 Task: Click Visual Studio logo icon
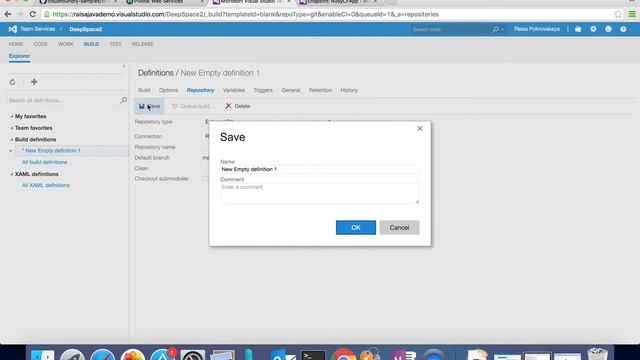[x=13, y=29]
